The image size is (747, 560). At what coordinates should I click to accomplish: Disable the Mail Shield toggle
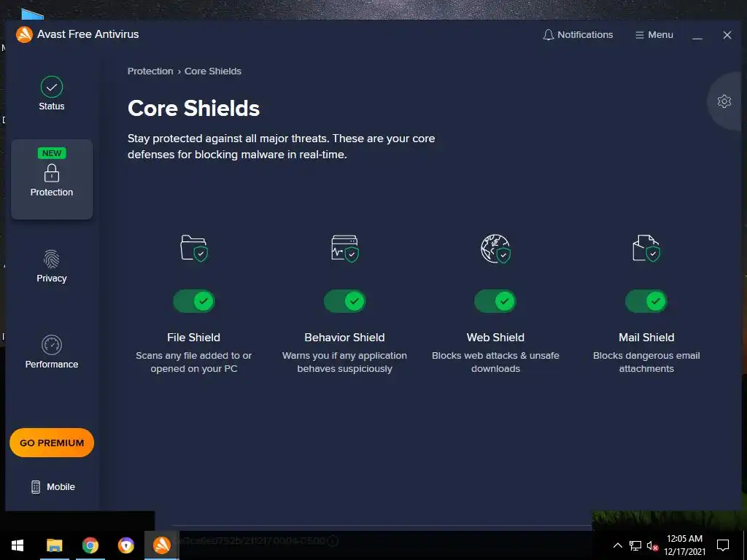[x=646, y=301]
